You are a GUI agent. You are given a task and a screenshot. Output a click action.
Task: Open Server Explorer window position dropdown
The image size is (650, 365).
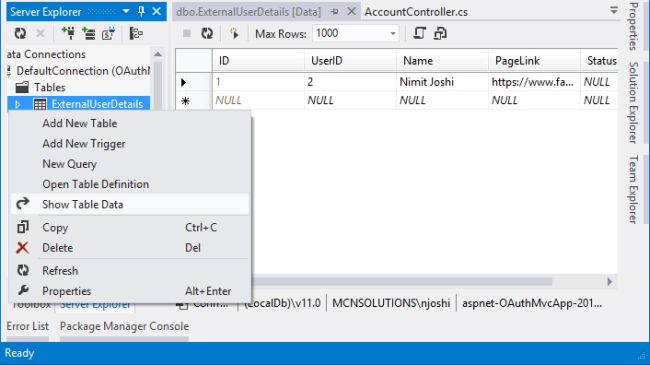[126, 12]
